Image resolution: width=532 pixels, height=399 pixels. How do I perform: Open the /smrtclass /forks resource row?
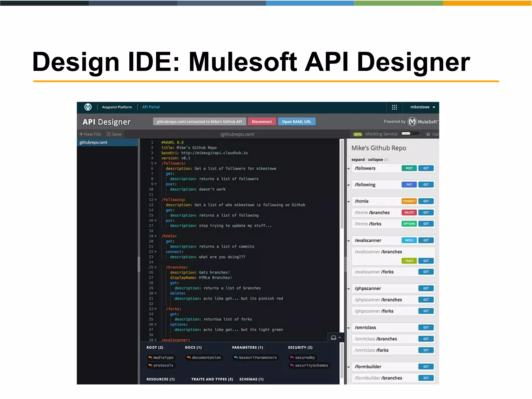click(x=393, y=350)
